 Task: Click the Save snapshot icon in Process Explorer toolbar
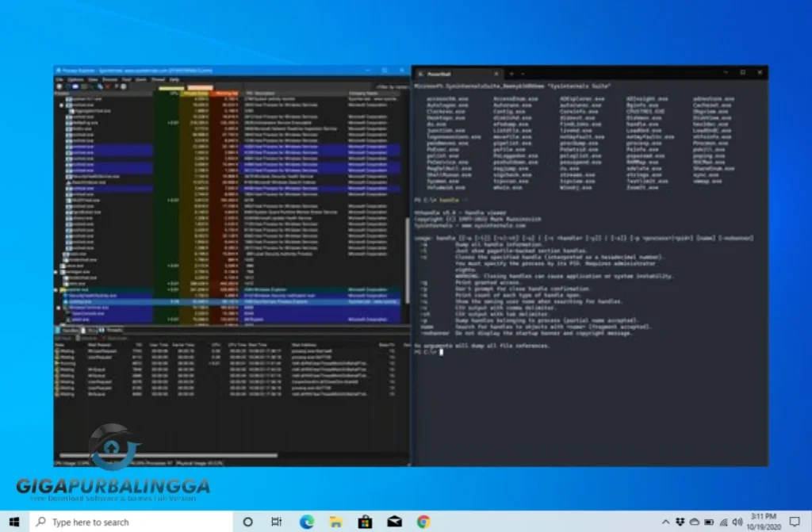[57, 89]
